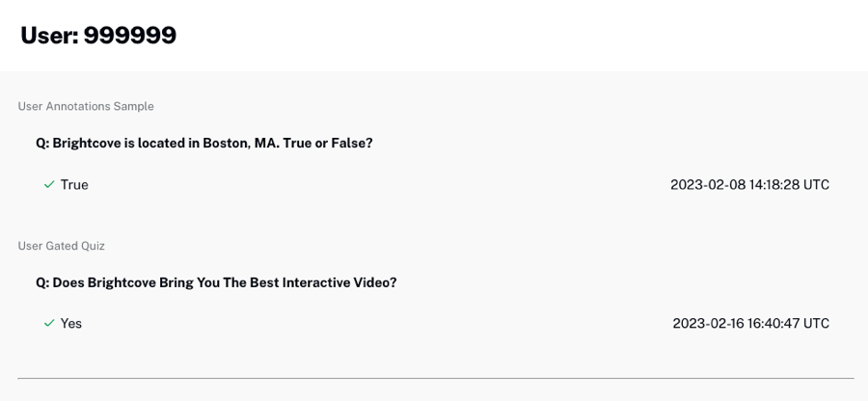This screenshot has height=401, width=868.
Task: Click the user ID number 999999
Action: (x=129, y=36)
